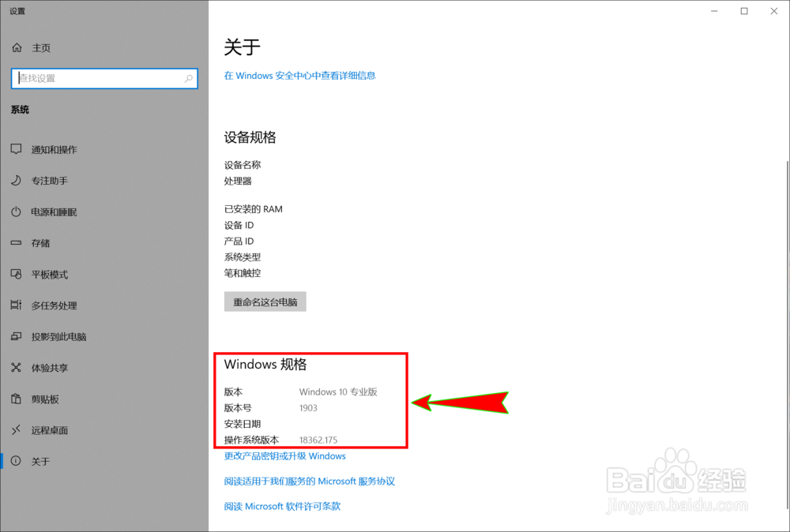Click the 投影到此电脑 projection icon
790x532 pixels.
click(x=17, y=336)
